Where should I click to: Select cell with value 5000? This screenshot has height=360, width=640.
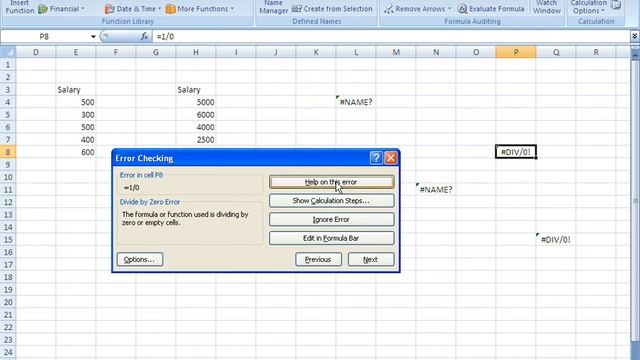pyautogui.click(x=196, y=102)
